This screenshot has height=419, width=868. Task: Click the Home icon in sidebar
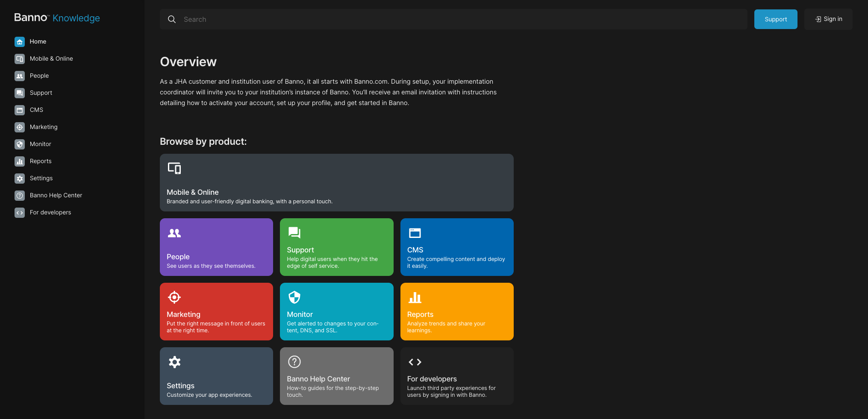pos(20,41)
